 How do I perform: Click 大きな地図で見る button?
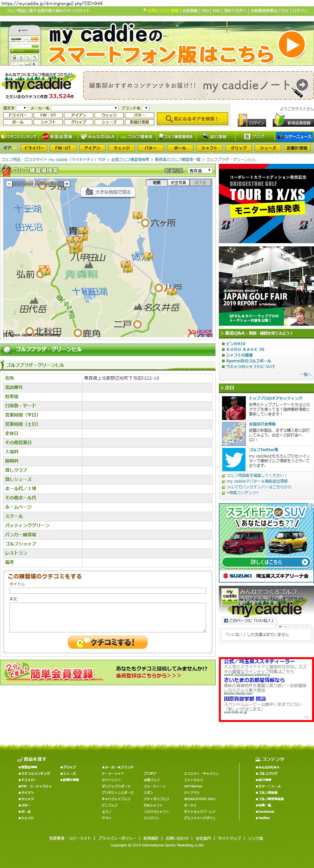[x=108, y=192]
